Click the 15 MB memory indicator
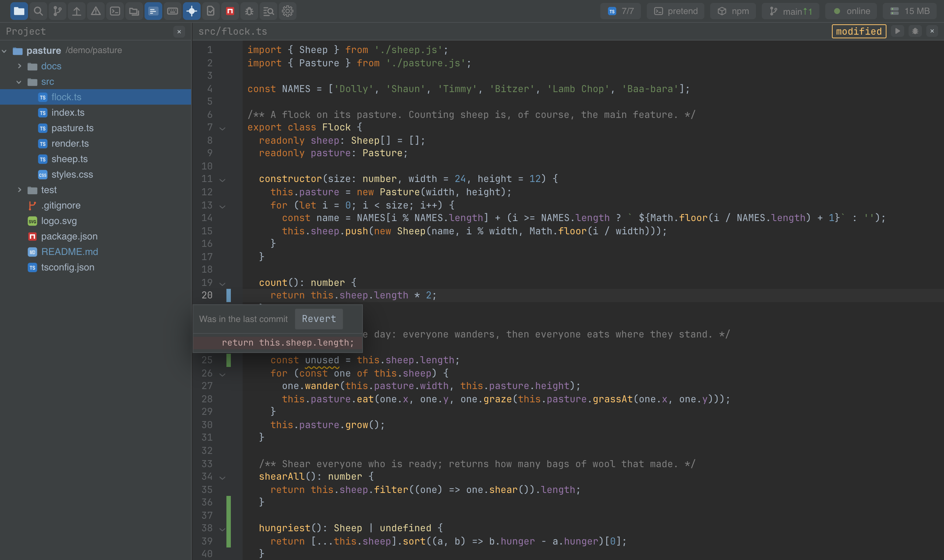Image resolution: width=944 pixels, height=560 pixels. (910, 11)
